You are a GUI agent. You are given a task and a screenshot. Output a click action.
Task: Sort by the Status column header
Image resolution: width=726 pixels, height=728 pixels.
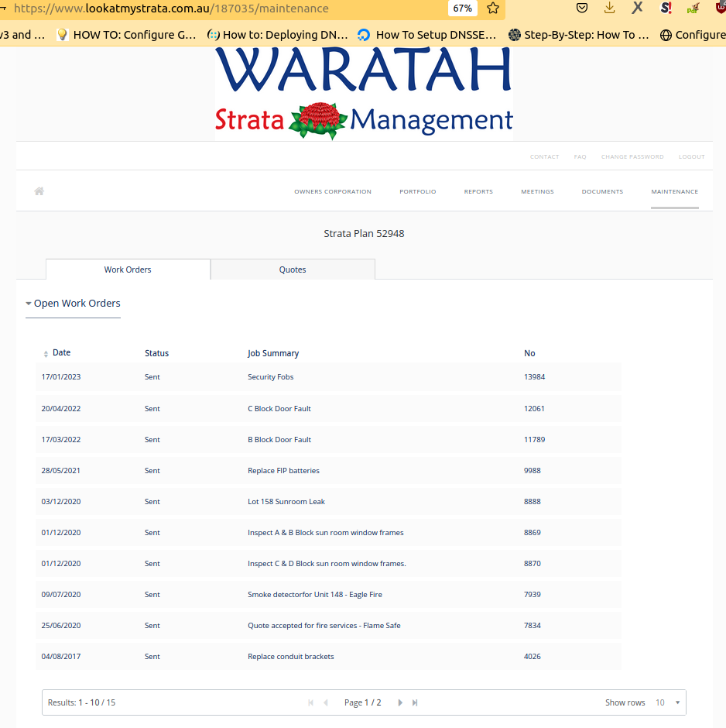[x=156, y=353]
